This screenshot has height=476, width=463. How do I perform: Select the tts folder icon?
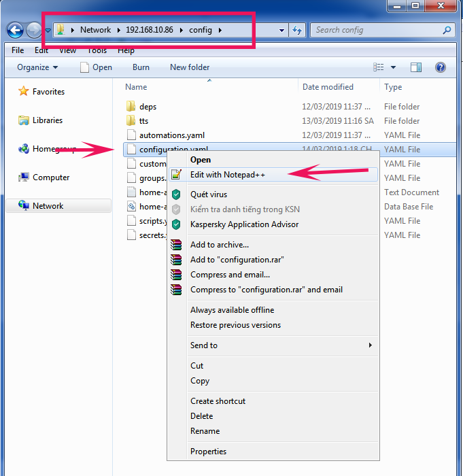pyautogui.click(x=132, y=121)
